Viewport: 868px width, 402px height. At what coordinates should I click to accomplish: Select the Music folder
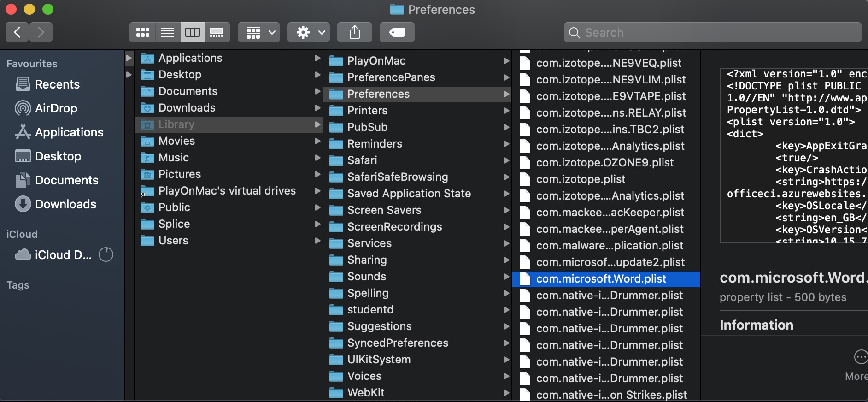click(229, 158)
